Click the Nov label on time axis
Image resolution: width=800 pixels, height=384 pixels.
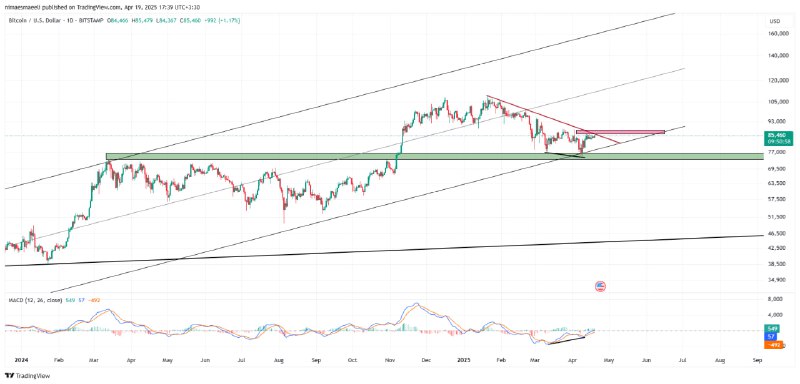click(390, 360)
